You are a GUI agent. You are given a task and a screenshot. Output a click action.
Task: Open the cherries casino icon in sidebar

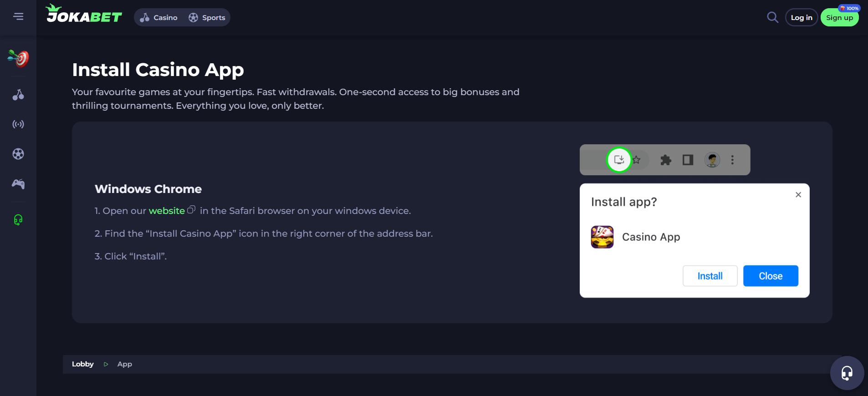18,95
